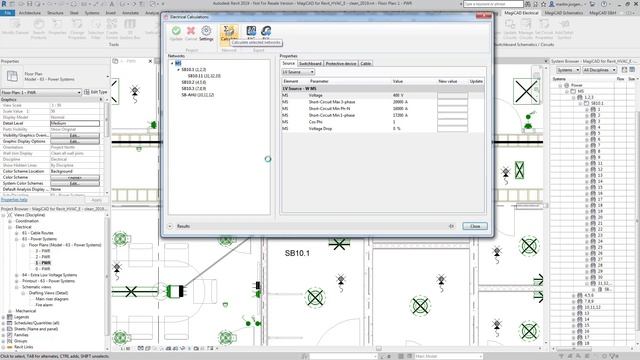640x360 pixels.
Task: Expand 64 - Extra Low Voltage Systems
Action: point(17,275)
